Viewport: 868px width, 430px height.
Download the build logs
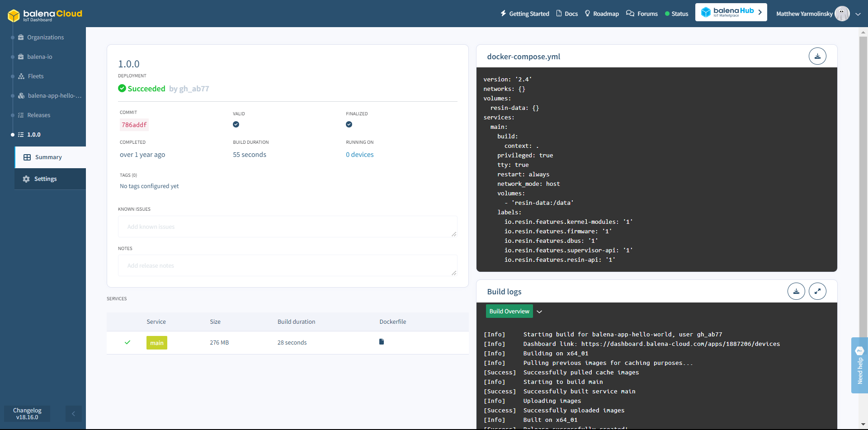pos(796,292)
